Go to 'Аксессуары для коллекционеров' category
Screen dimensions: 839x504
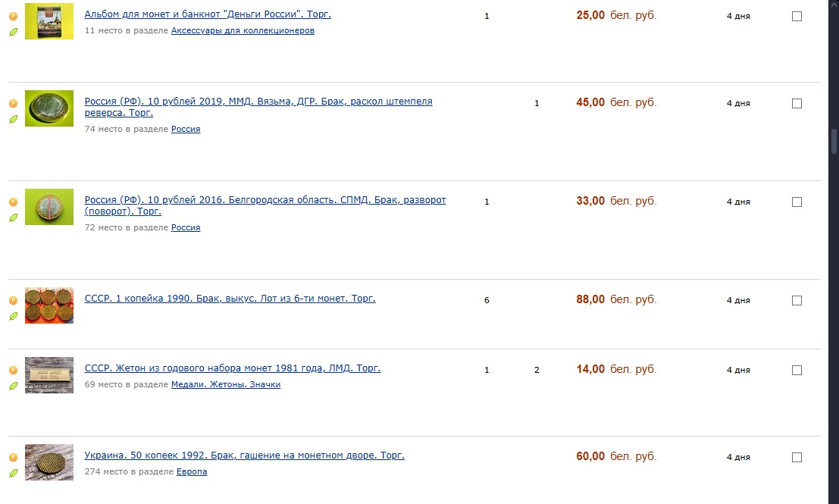click(x=243, y=31)
